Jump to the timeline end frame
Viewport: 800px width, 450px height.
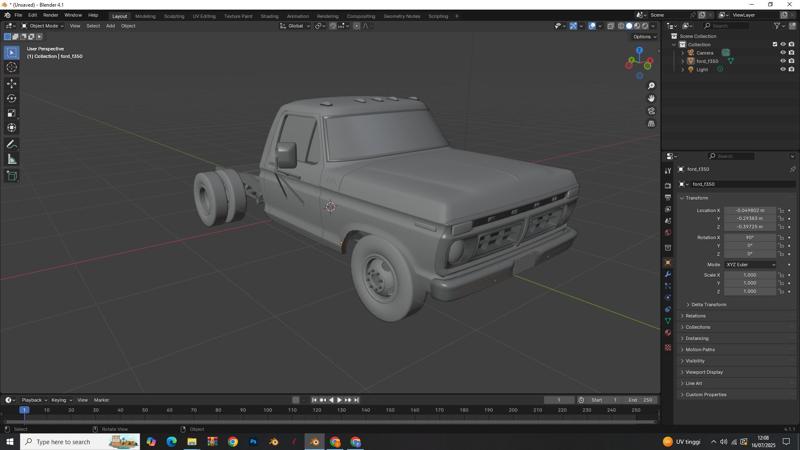[x=356, y=400]
